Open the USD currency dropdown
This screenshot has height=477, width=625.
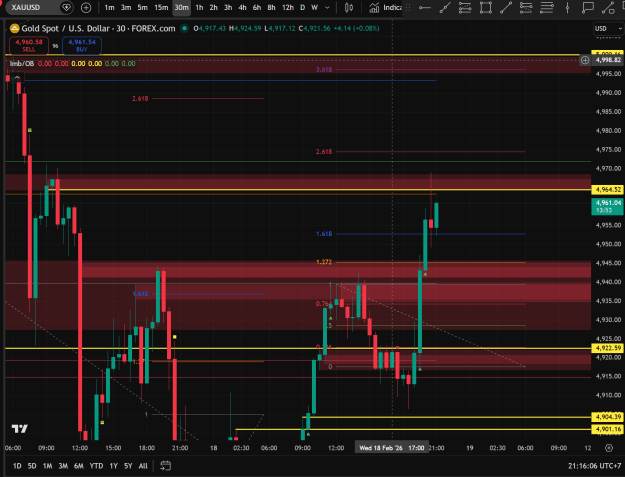(608, 29)
